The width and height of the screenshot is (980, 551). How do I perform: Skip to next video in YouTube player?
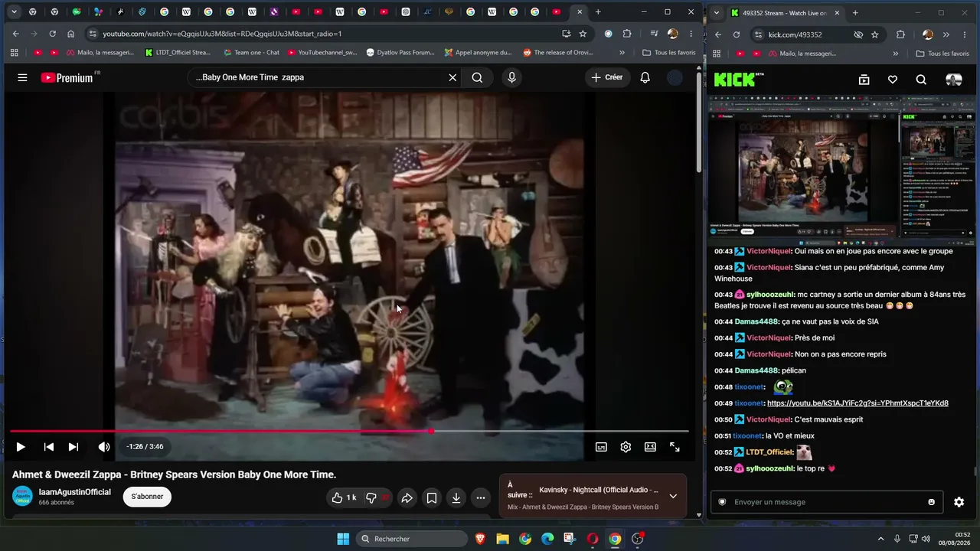point(73,447)
